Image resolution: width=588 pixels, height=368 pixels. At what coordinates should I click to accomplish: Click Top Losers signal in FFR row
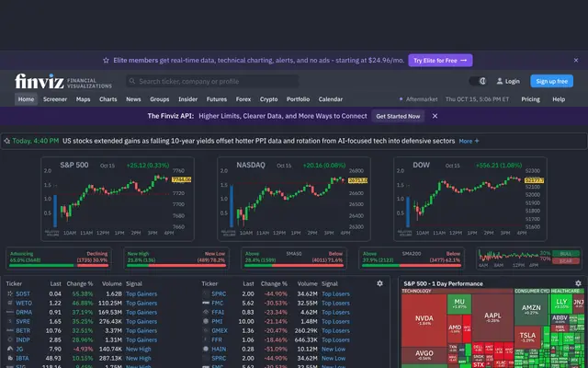[x=335, y=339]
